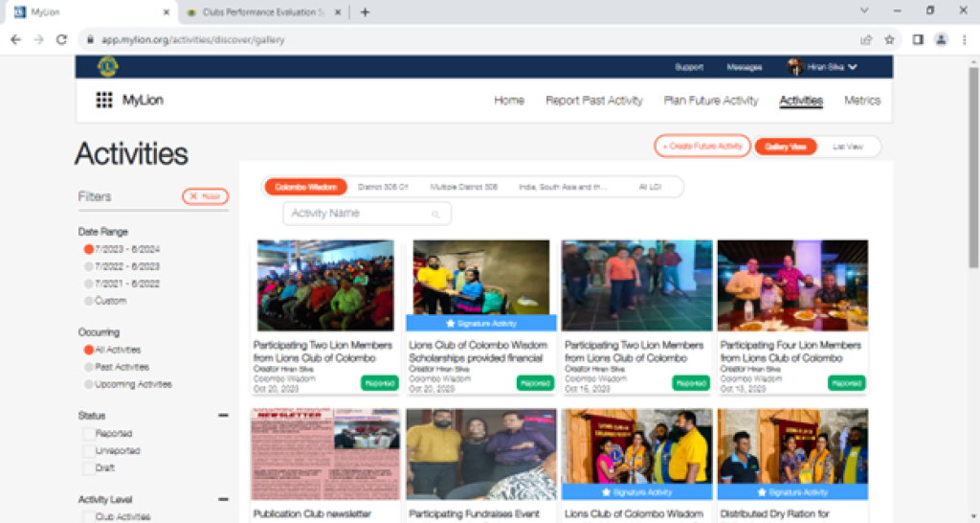Open the tab search chevron in Chrome
The height and width of the screenshot is (523, 980).
pos(864,11)
